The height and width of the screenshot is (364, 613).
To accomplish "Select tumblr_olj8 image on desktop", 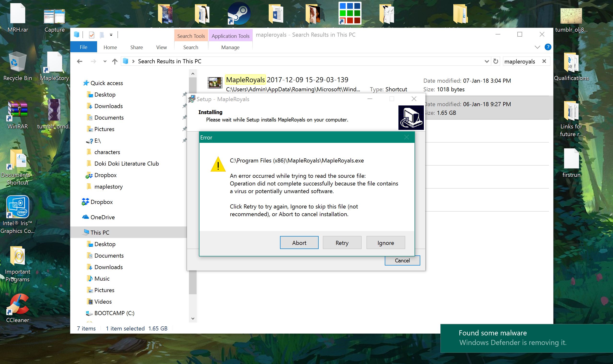I will 571,20.
